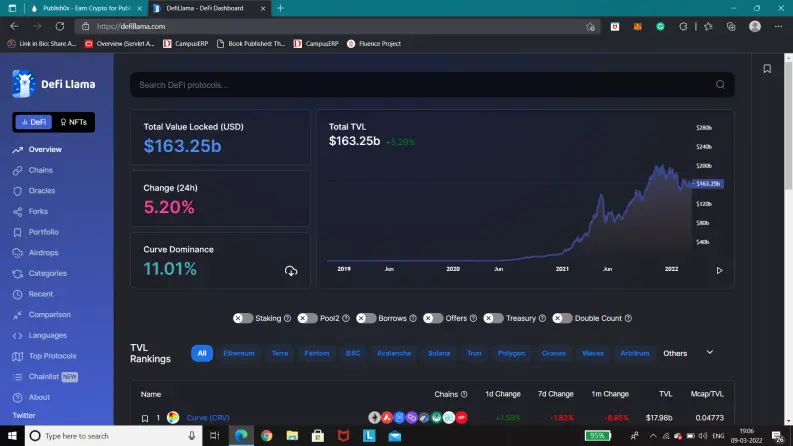Screen dimensions: 793x446
Task: Switch to Publish0x browser tab
Action: (x=86, y=8)
